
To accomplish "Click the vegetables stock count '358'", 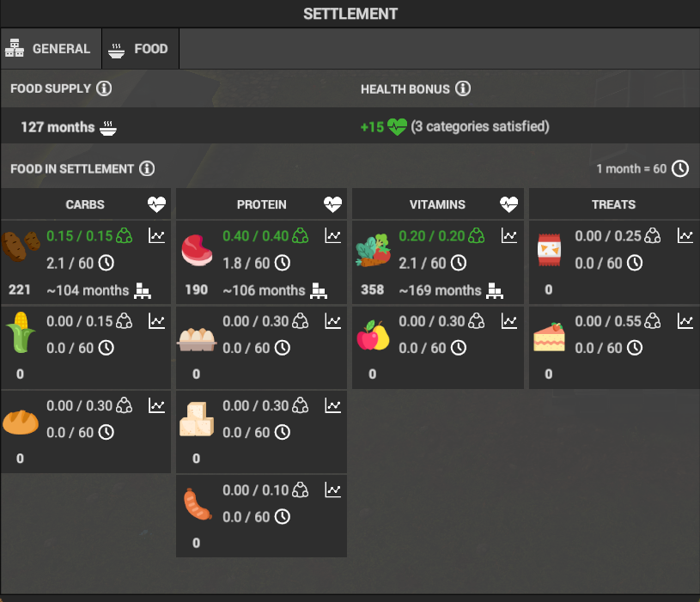I will pyautogui.click(x=372, y=289).
